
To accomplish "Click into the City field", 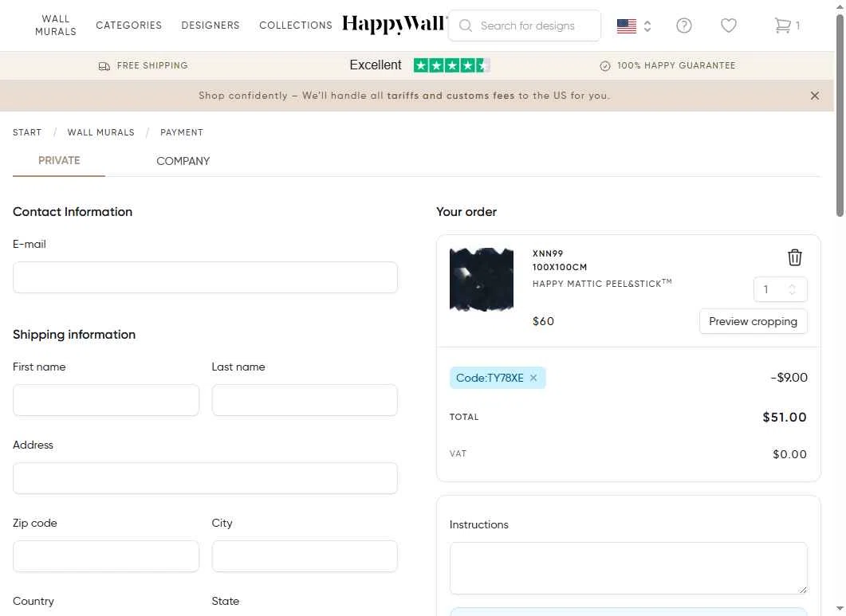I will point(305,556).
